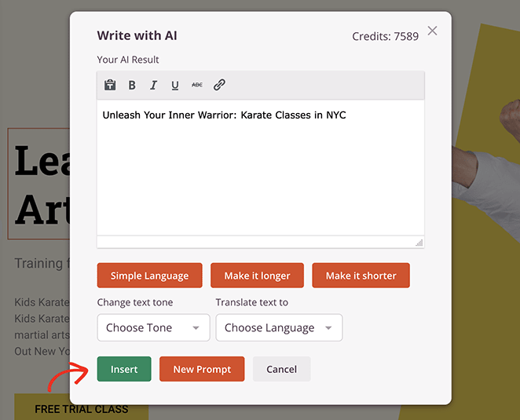Expand the Choose Language dropdown
The image size is (520, 420).
279,328
